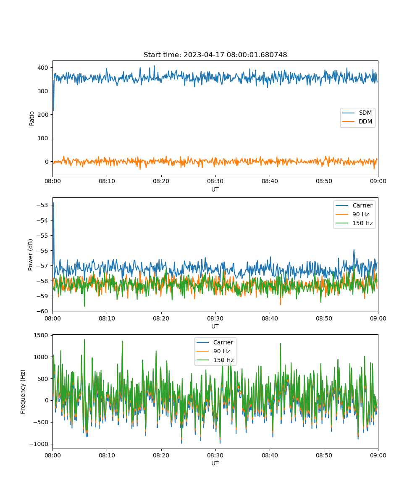Click the DDM orange line swatch in legend
The image size is (420, 504).
click(x=349, y=122)
